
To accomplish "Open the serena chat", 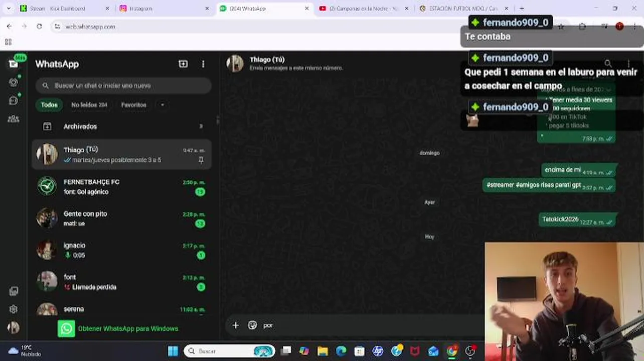I will [x=122, y=308].
